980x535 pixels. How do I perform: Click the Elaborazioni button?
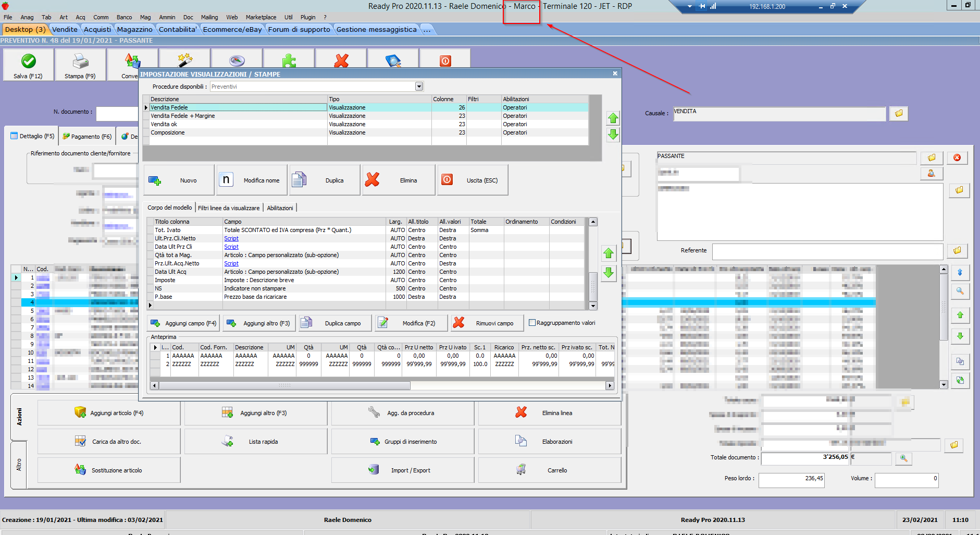click(x=550, y=442)
